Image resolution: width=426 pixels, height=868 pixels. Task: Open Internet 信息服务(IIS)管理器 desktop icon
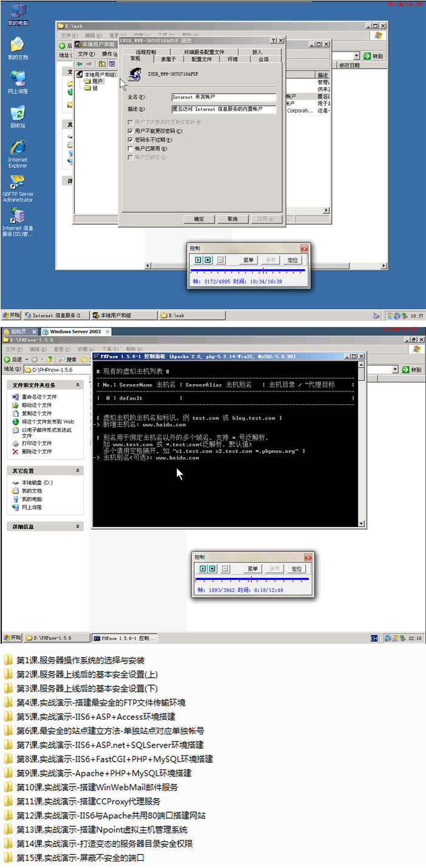[x=18, y=222]
